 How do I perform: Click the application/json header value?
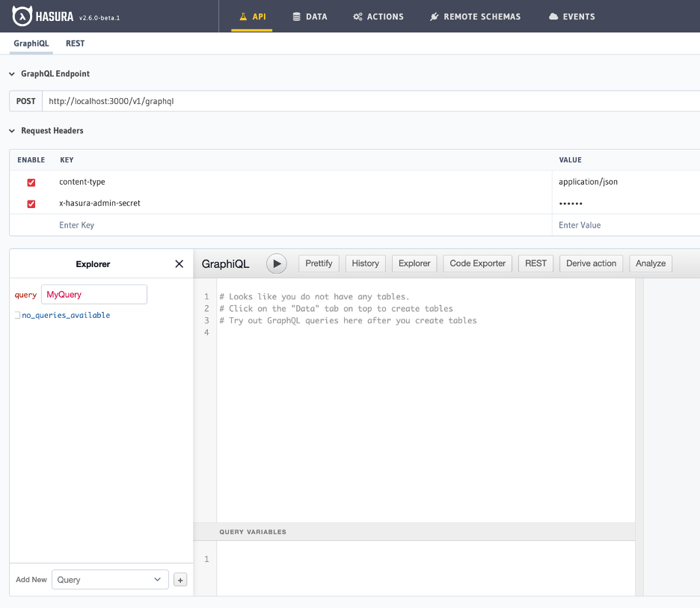point(588,182)
